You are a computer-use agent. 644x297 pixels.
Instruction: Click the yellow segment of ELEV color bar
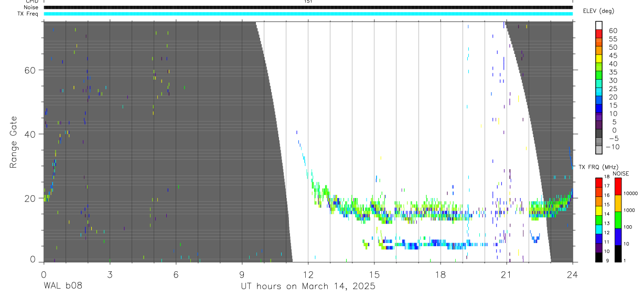[x=599, y=59]
